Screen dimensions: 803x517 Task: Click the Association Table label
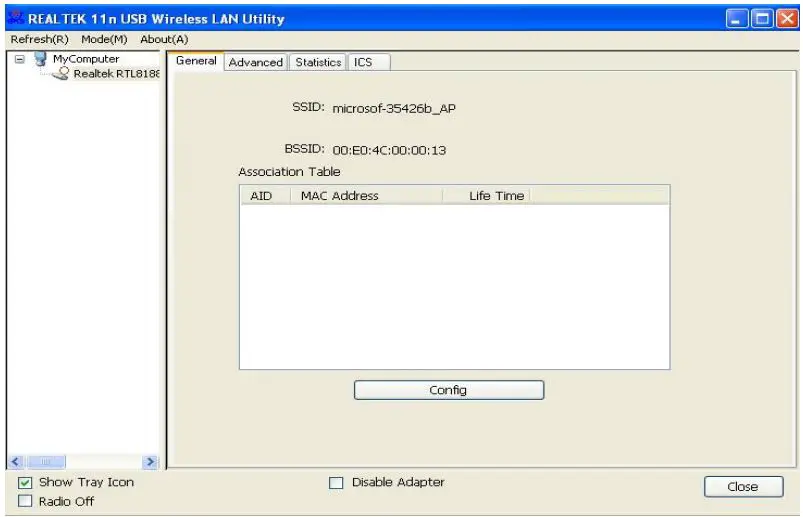pos(289,172)
